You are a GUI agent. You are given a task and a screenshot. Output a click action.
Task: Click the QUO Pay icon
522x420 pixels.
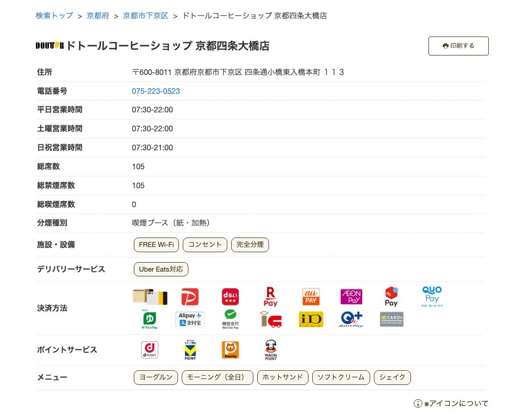[x=432, y=297]
